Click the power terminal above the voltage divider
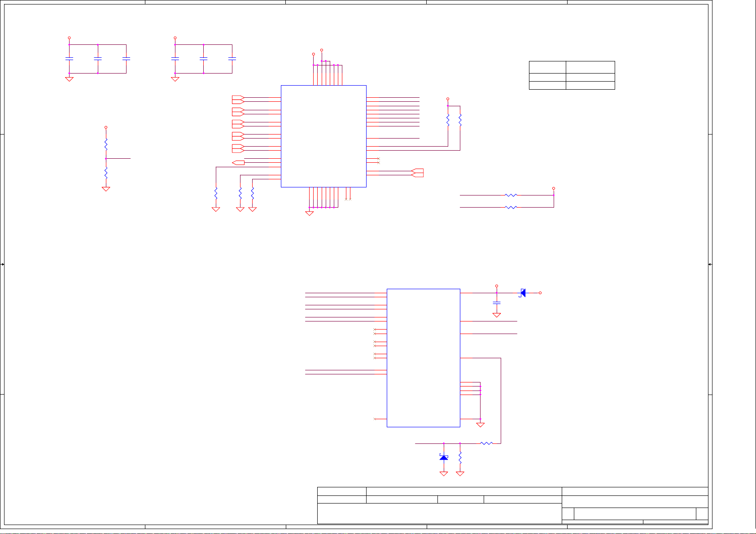This screenshot has height=534, width=756. coord(106,127)
